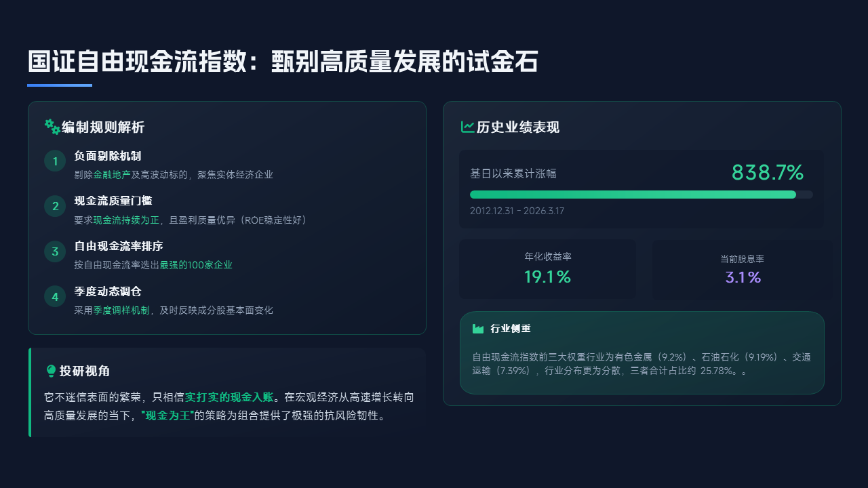Click the 最强的100家企业 highlighted text

point(196,265)
